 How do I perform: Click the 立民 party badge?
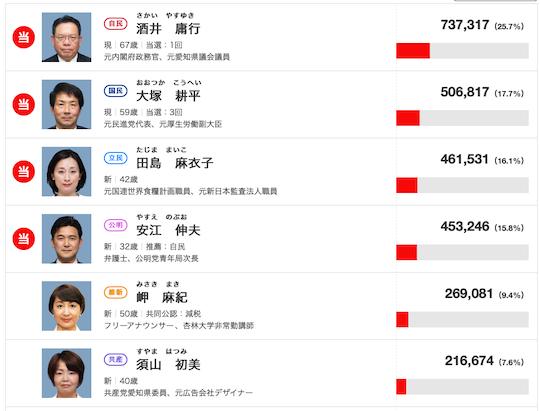[115, 158]
